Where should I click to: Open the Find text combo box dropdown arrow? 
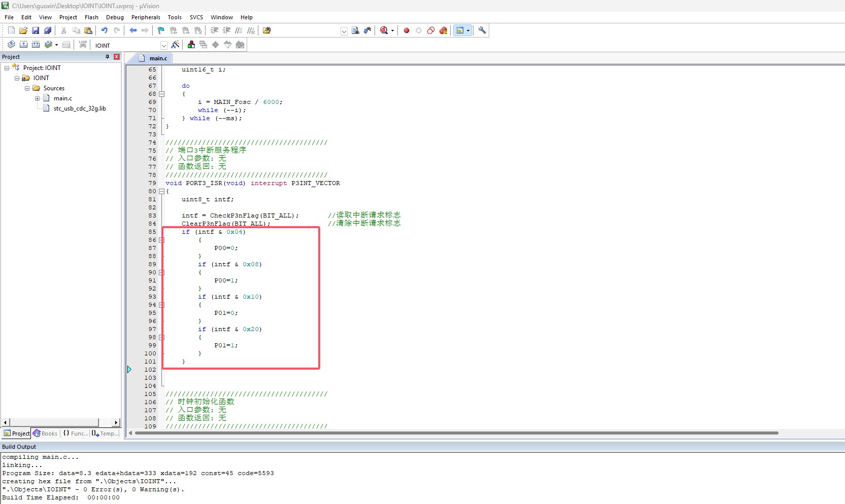tap(344, 31)
